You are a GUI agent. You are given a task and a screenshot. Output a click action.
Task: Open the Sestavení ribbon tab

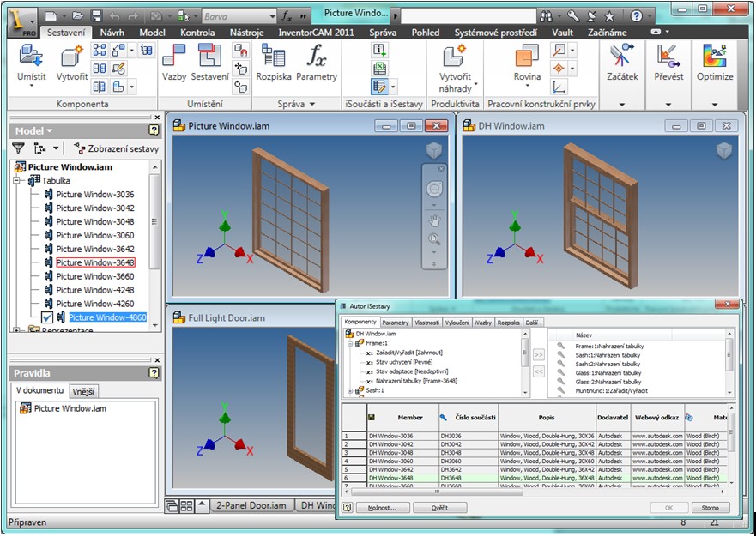click(x=66, y=33)
